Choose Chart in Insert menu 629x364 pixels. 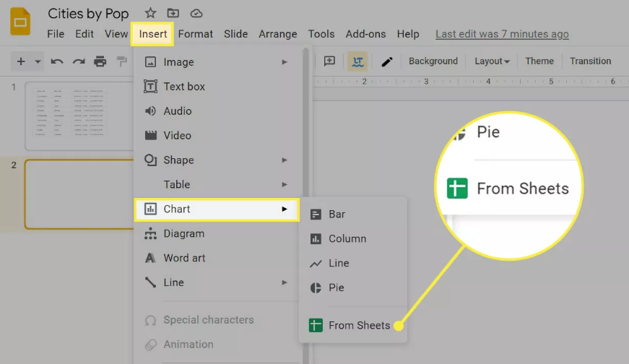[x=217, y=209]
